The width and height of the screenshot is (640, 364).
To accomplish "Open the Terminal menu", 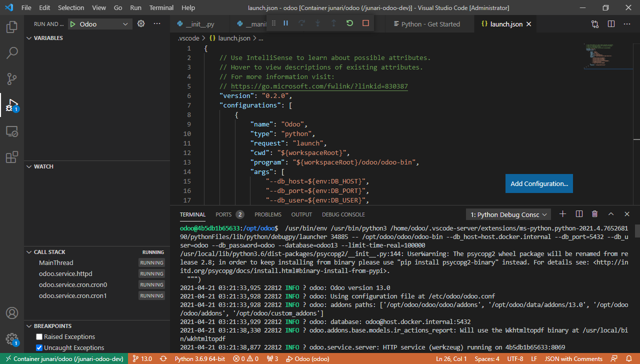I will (161, 7).
